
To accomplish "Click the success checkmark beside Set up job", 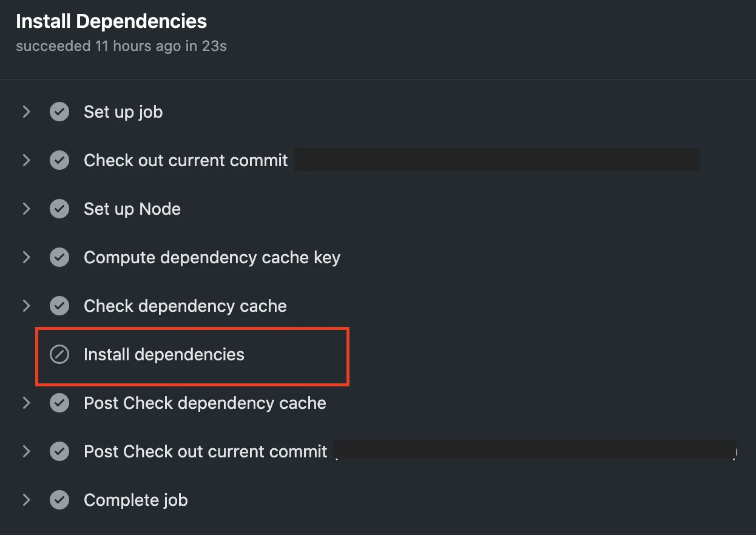I will (x=59, y=112).
